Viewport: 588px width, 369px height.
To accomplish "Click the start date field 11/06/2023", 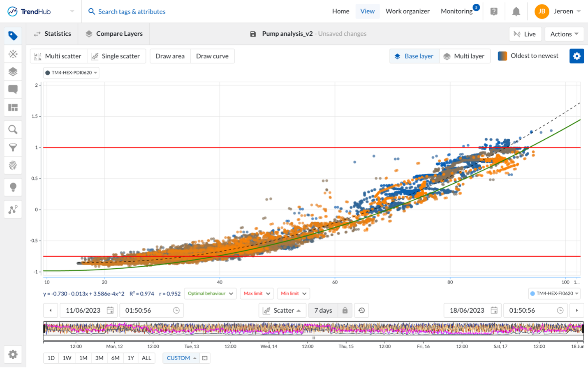I will click(x=83, y=310).
